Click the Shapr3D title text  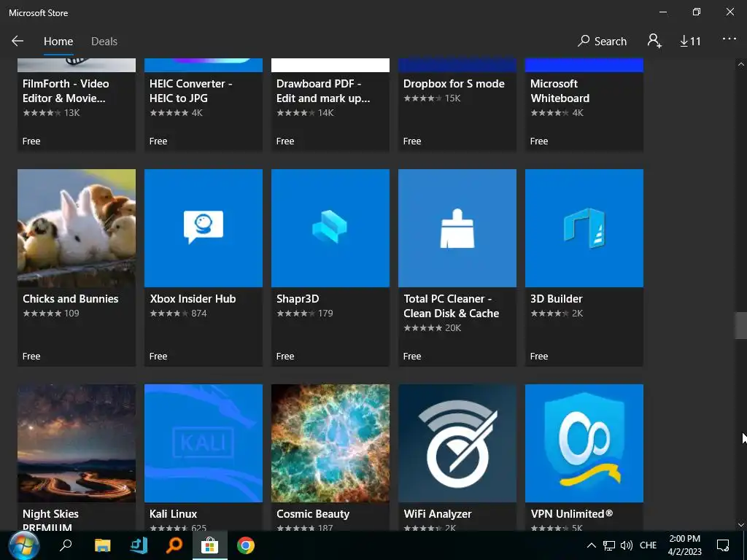coord(298,299)
